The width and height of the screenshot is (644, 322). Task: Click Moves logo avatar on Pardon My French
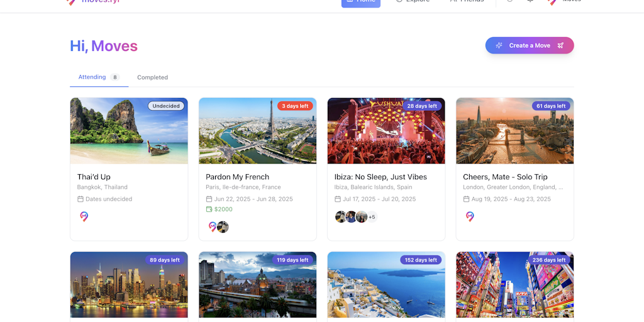pyautogui.click(x=213, y=226)
